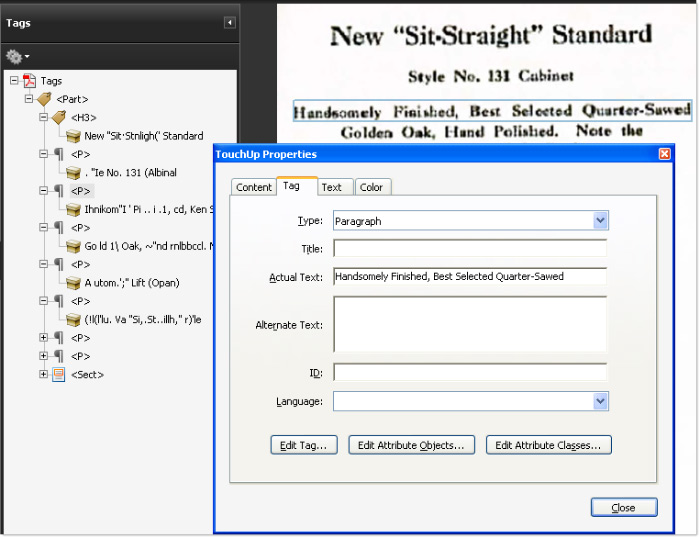Select the Sect section tag icon
700x538 pixels.
tap(59, 374)
